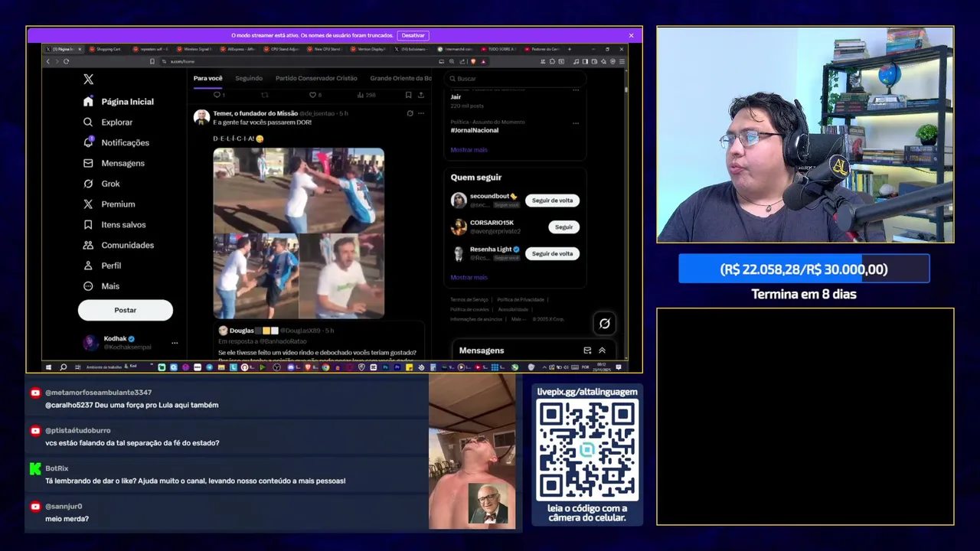Open Política de Privacidade footer link
Image resolution: width=980 pixels, height=551 pixels.
[521, 299]
